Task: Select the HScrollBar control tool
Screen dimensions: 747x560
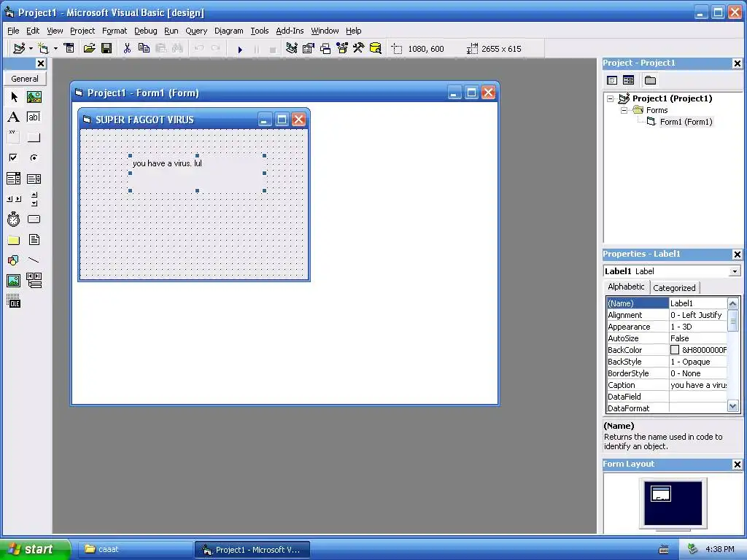Action: [14, 198]
